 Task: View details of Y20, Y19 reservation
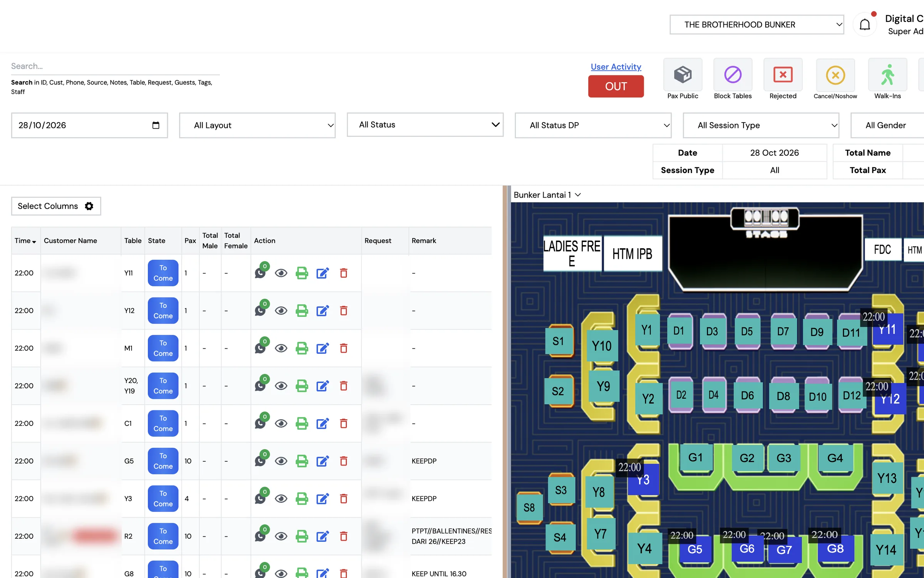click(281, 386)
